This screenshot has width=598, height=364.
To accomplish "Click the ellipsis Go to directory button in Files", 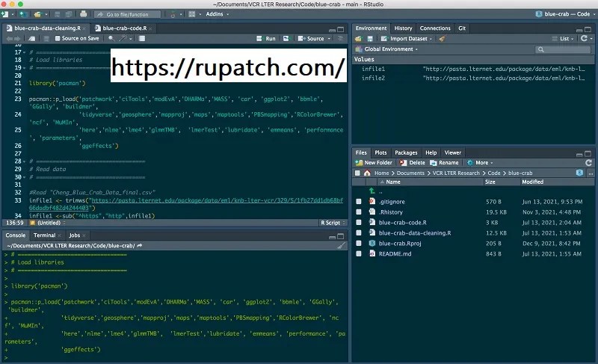I will (x=591, y=173).
